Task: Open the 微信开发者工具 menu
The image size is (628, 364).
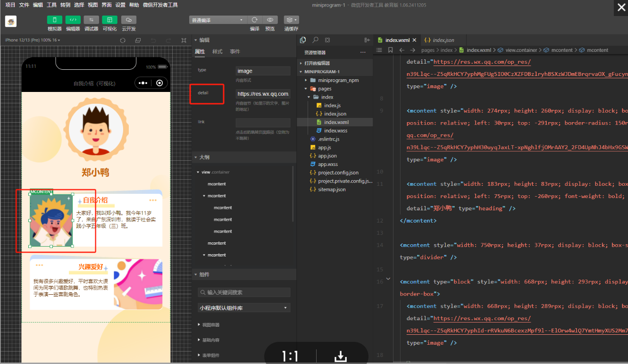Action: 160,5
